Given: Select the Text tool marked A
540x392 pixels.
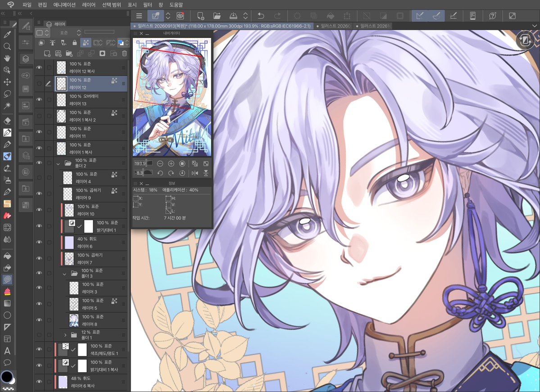Looking at the screenshot, I should point(7,351).
